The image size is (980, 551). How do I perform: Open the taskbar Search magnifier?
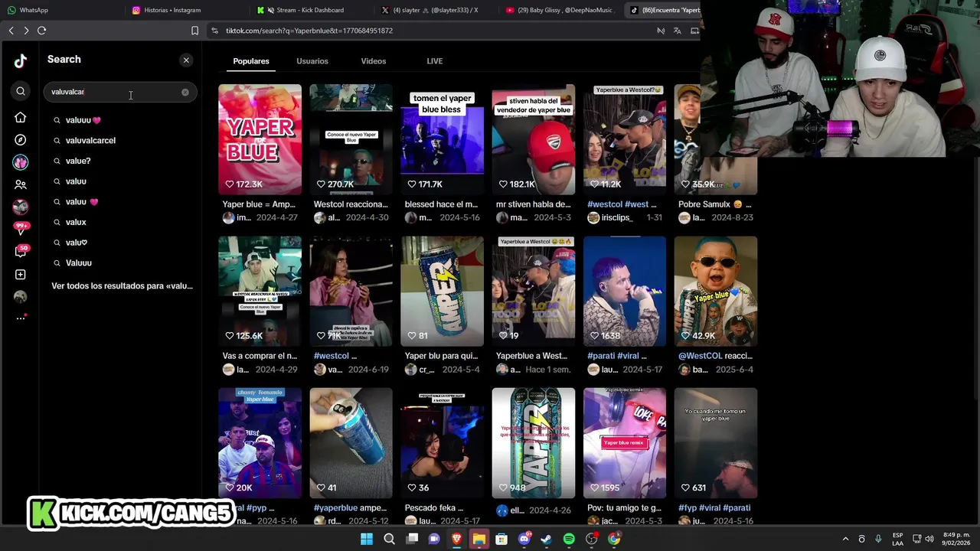(389, 540)
